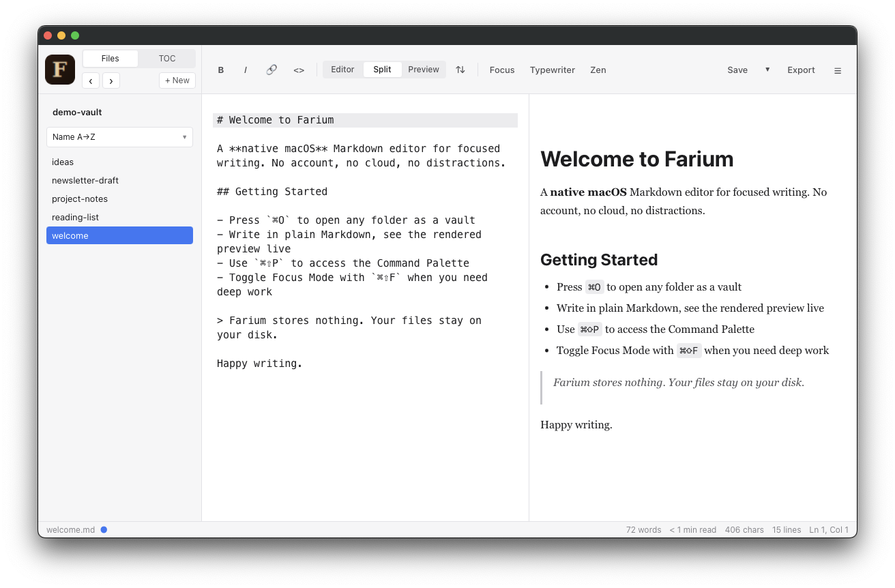Enable Zen mode

point(598,70)
